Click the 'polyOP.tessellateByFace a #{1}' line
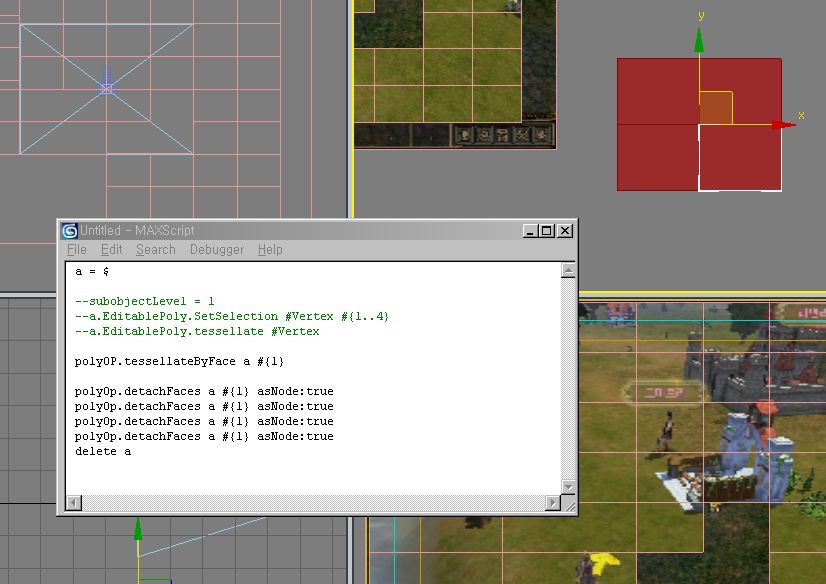The height and width of the screenshot is (584, 826). (179, 361)
